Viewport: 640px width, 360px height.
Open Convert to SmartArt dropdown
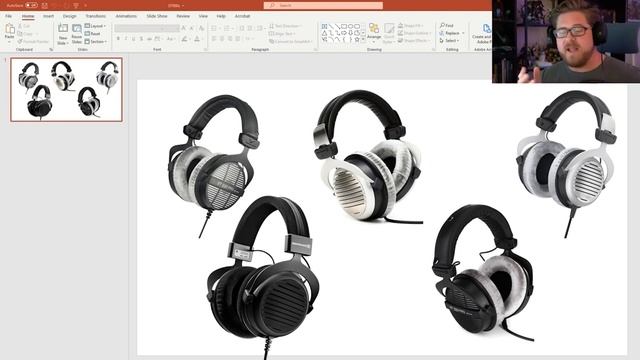coord(290,41)
